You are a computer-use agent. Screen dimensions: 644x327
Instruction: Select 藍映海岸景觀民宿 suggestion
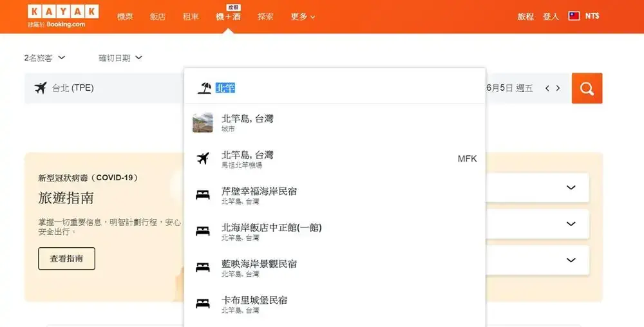pyautogui.click(x=335, y=268)
